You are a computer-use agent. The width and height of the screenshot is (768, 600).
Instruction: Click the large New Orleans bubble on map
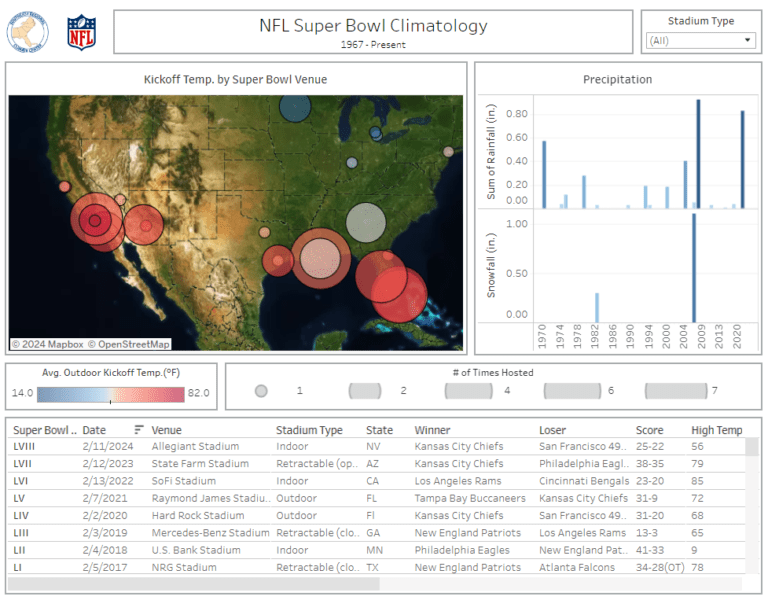click(321, 258)
